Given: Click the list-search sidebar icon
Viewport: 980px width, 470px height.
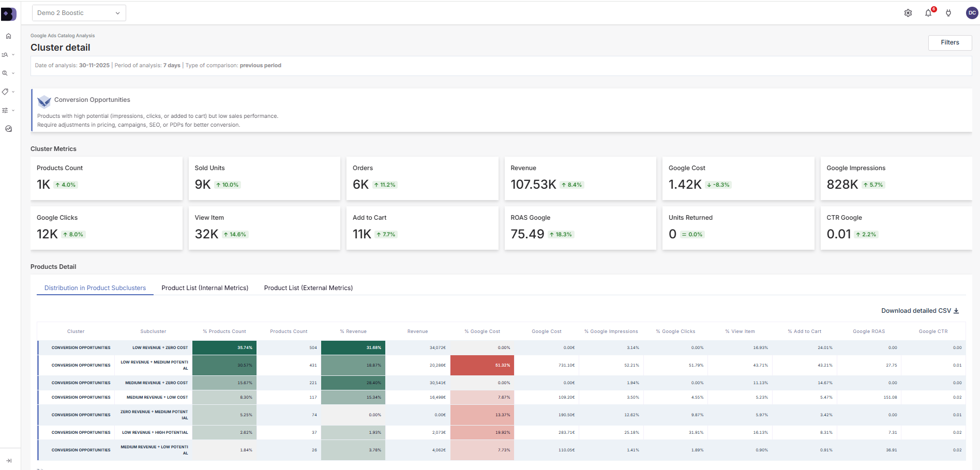Looking at the screenshot, I should point(5,55).
